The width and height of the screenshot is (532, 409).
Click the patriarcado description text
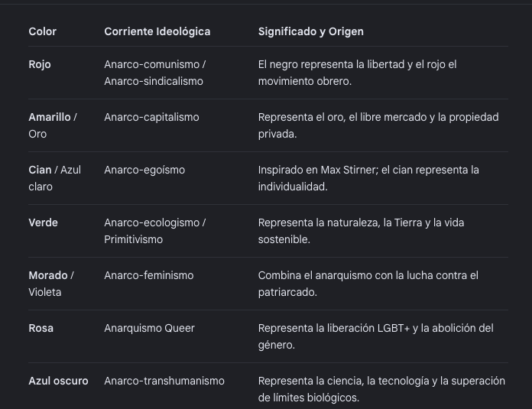coord(368,284)
